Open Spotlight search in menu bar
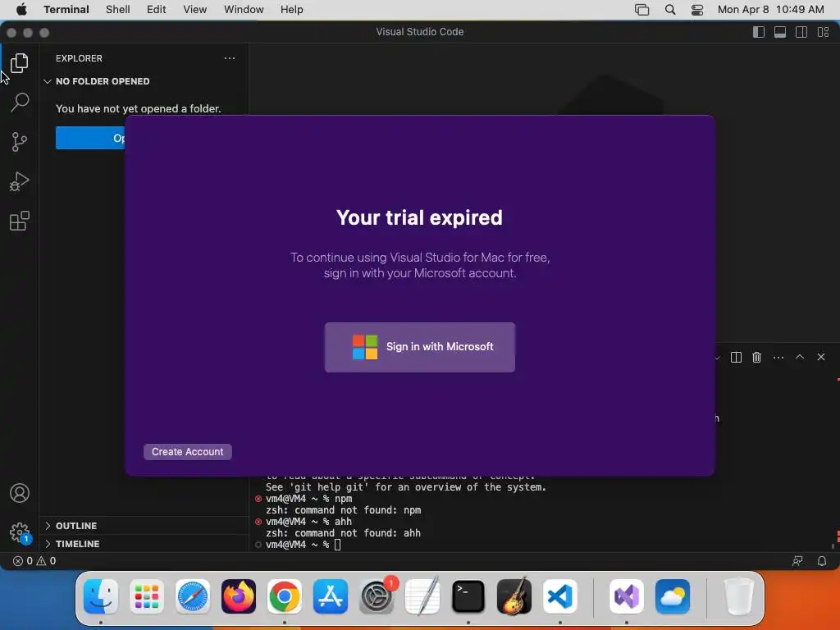840x630 pixels. point(670,10)
